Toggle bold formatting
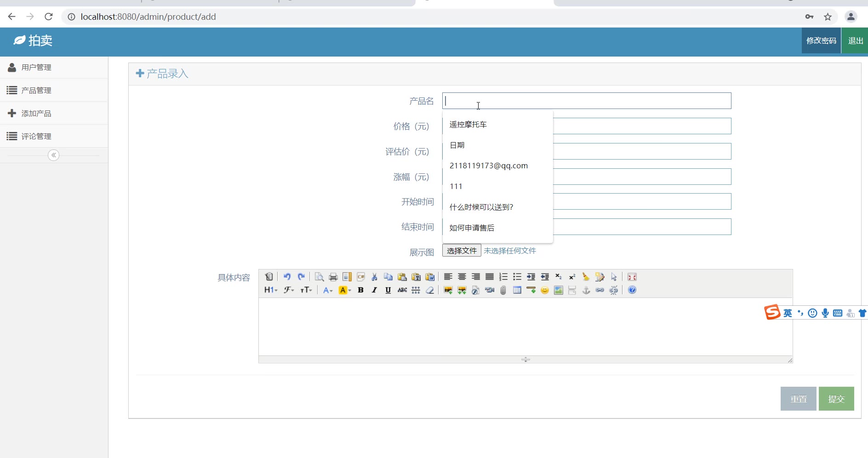 pyautogui.click(x=361, y=290)
